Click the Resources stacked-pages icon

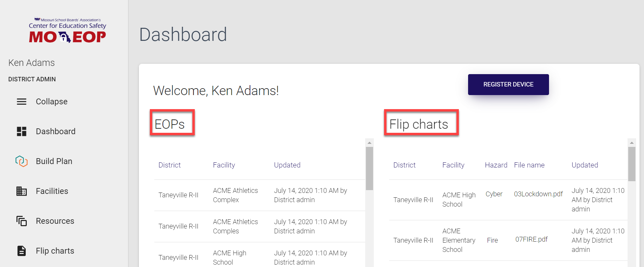click(22, 221)
